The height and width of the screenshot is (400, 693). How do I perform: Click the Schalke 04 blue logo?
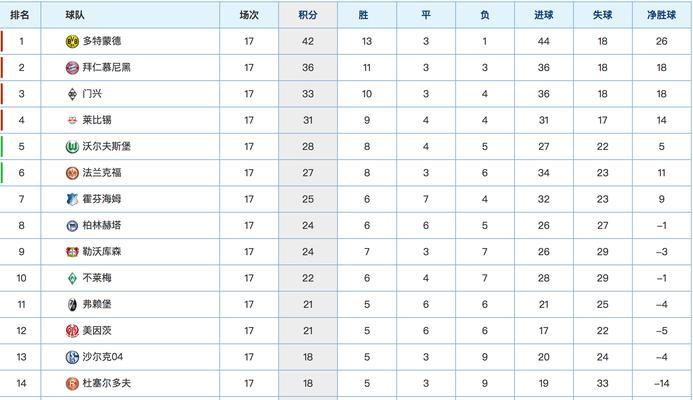pos(72,357)
